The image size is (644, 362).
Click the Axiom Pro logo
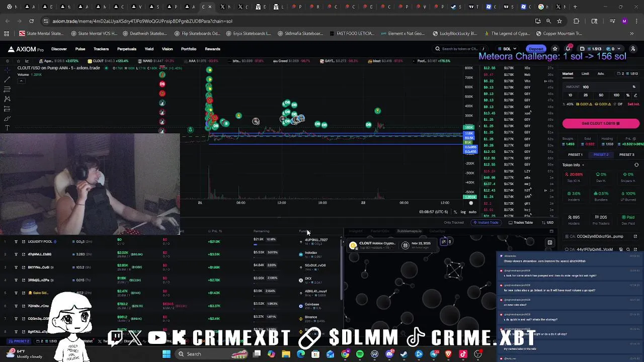click(26, 49)
